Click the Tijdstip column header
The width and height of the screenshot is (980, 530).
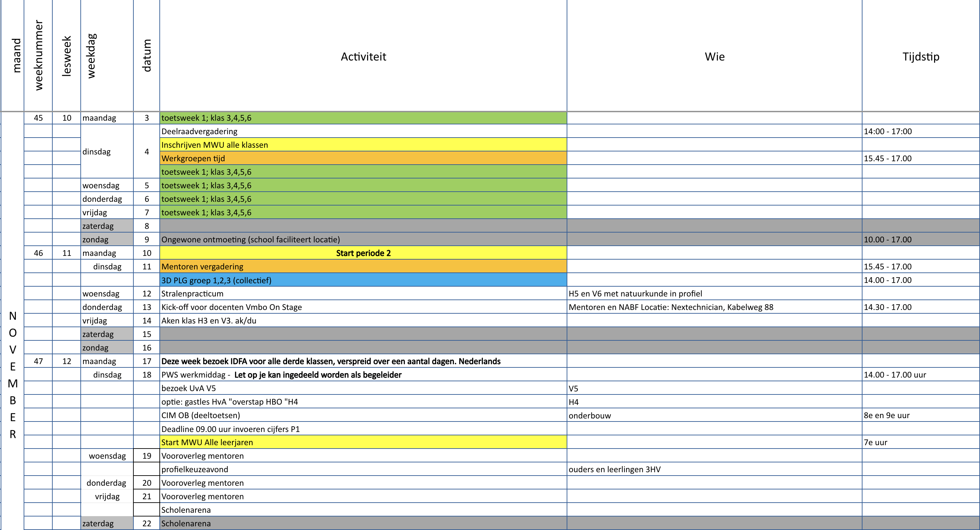tap(920, 56)
